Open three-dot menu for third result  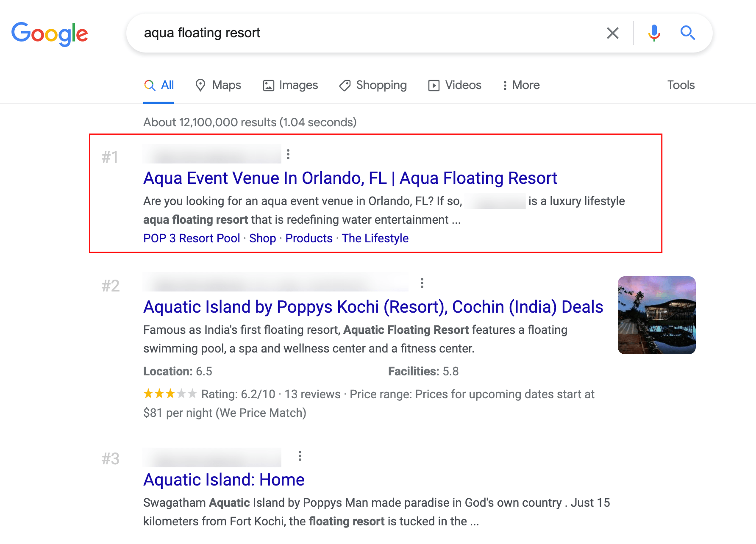(300, 456)
